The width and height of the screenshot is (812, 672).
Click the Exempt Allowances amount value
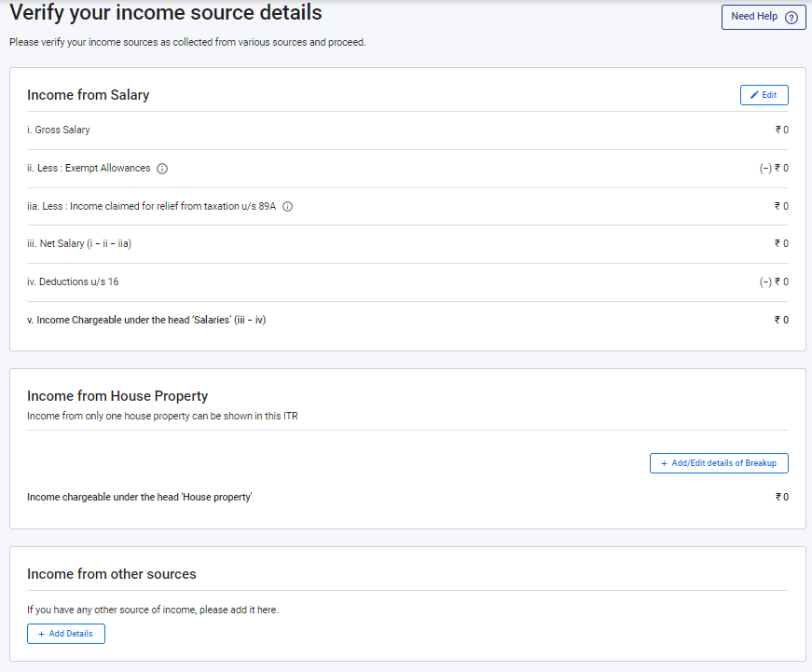(775, 169)
